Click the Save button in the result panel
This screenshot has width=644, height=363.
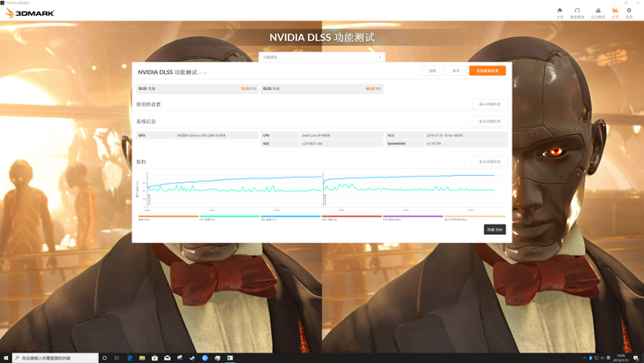click(456, 71)
